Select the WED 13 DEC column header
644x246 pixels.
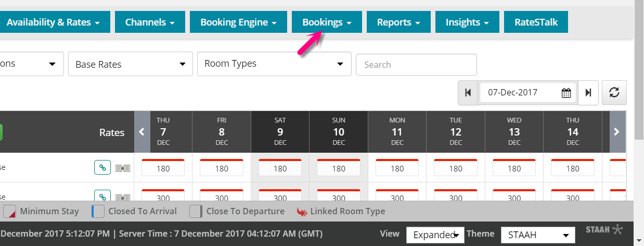tap(514, 132)
